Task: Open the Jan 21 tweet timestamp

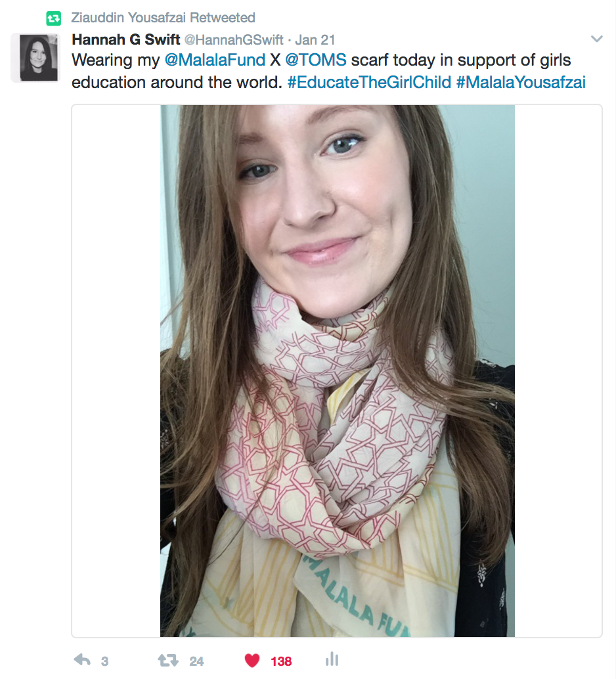Action: point(315,40)
